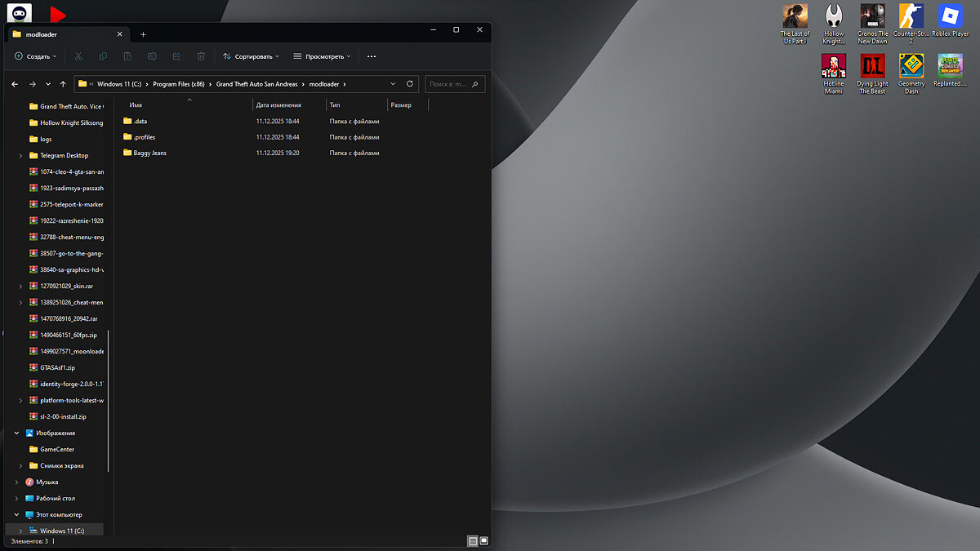
Task: Open the Сортировать sort dropdown
Action: pos(251,56)
